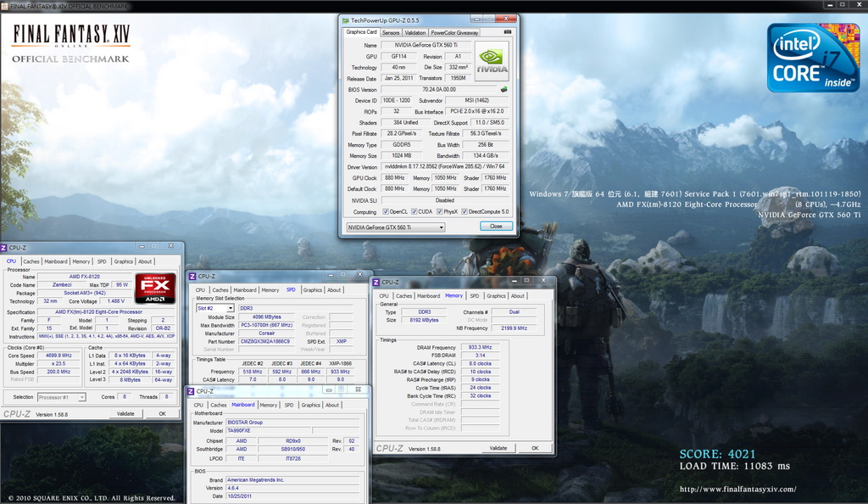
Task: Click the NVIDIA logo in GPU-Z
Action: [x=492, y=61]
